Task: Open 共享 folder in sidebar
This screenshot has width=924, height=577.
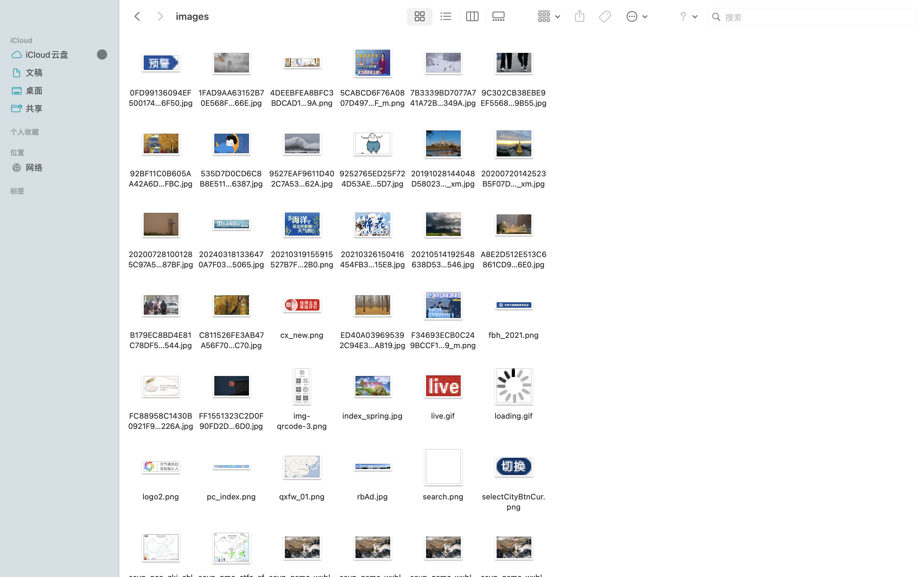Action: [34, 108]
